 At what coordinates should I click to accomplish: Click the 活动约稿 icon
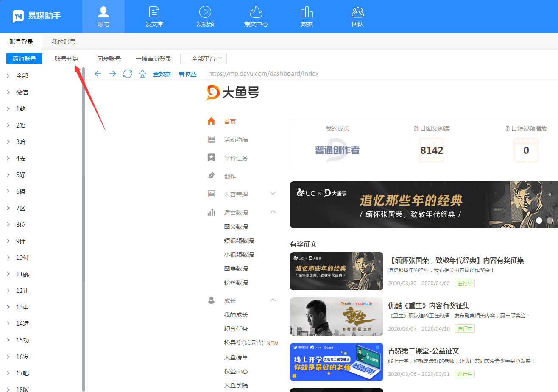coord(211,139)
